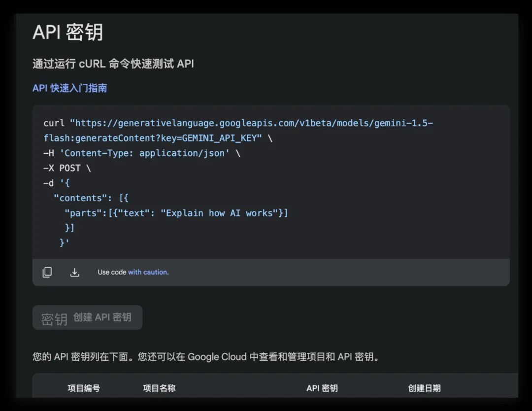Click GEMINI_API_KEY placeholder in the code
The height and width of the screenshot is (411, 532).
point(219,138)
